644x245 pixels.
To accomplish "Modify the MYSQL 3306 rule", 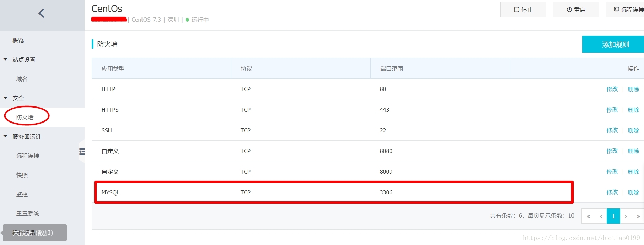I will 612,192.
